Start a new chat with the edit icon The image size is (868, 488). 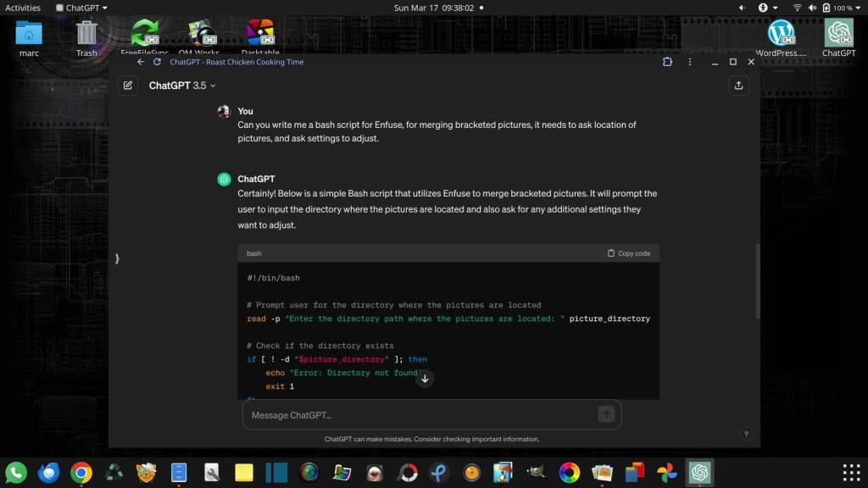pos(128,86)
